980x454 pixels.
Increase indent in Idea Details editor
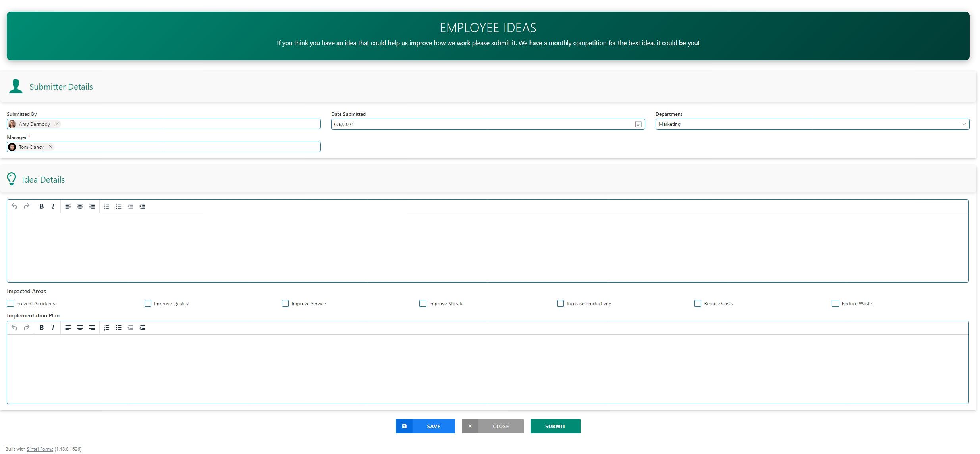(142, 206)
